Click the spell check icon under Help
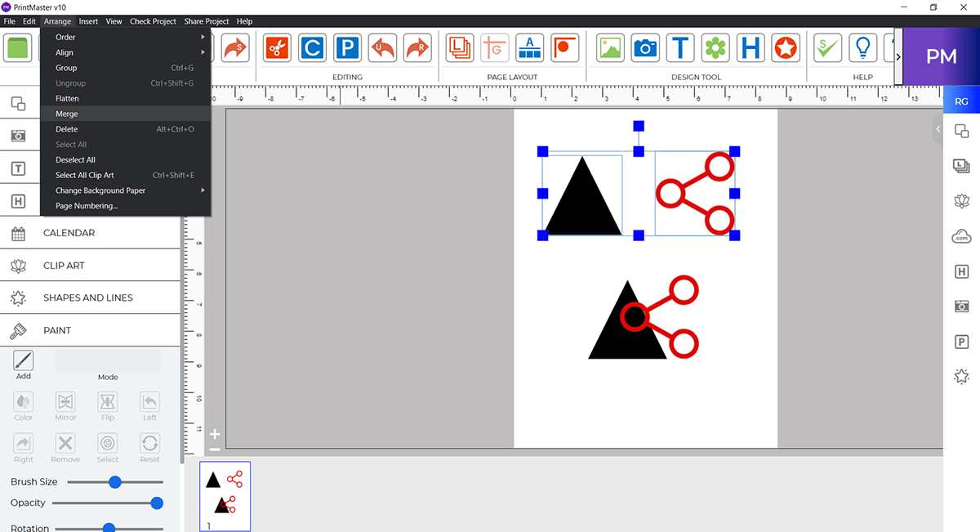The height and width of the screenshot is (532, 980). (826, 47)
